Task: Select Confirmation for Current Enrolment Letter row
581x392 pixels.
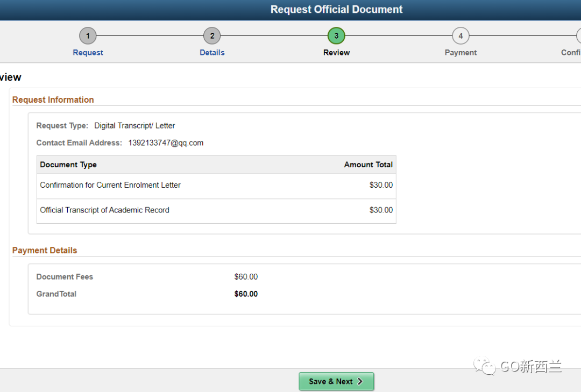Action: click(x=216, y=186)
